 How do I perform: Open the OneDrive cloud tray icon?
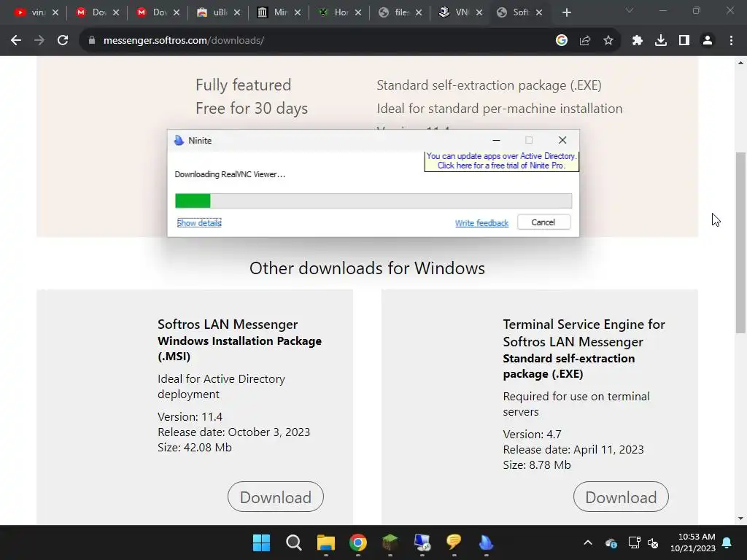(611, 542)
